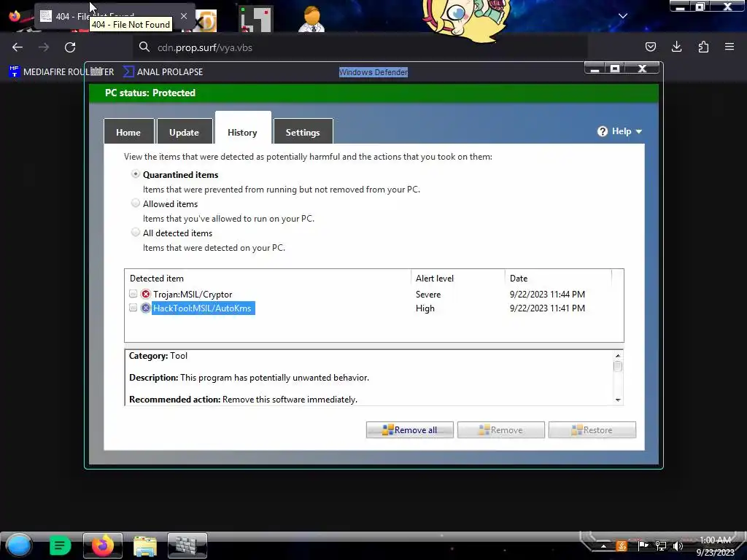
Task: Click the Windows Defender title text
Action: coord(373,72)
